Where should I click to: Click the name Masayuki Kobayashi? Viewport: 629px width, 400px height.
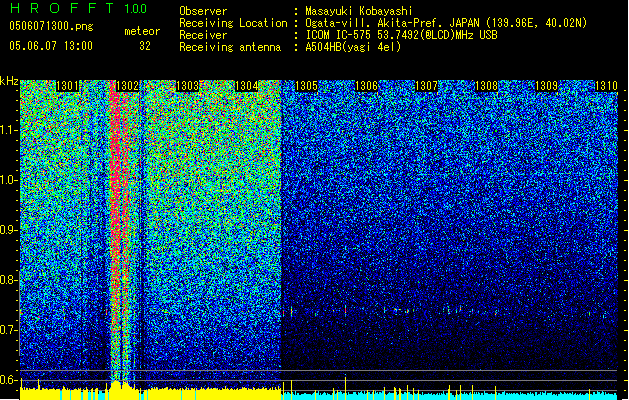[359, 11]
